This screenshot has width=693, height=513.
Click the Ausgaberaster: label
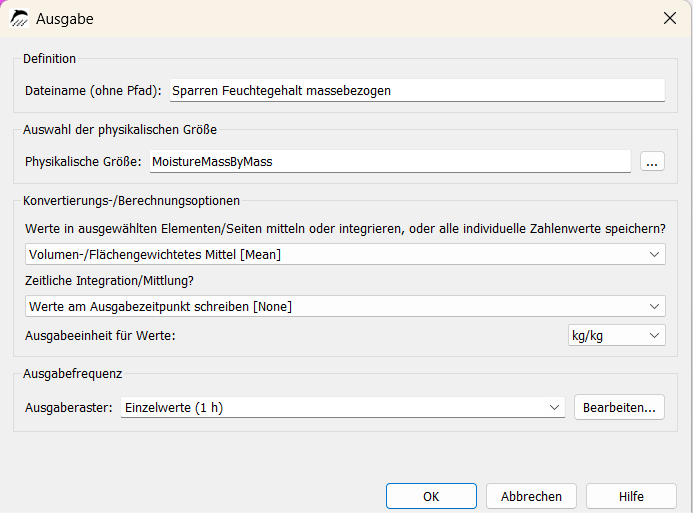click(69, 407)
